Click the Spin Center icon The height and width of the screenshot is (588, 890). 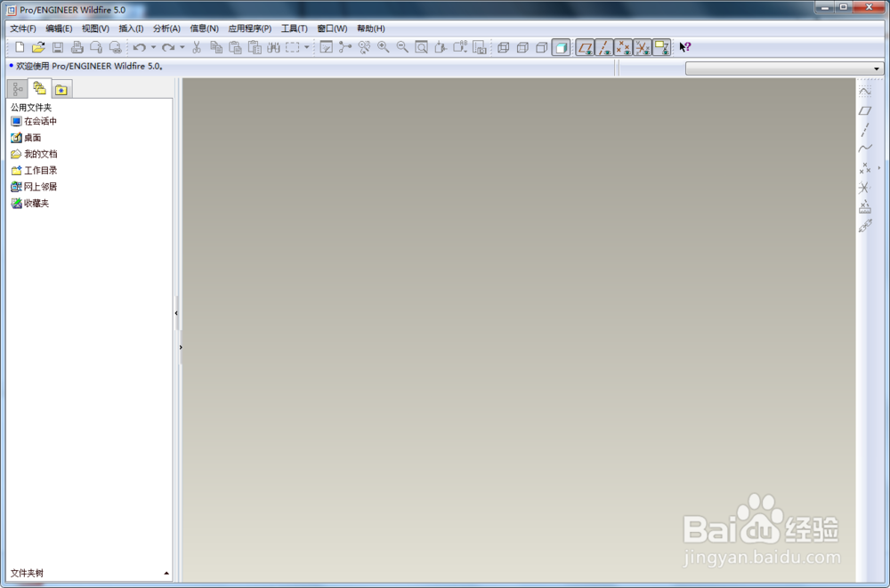pos(345,48)
